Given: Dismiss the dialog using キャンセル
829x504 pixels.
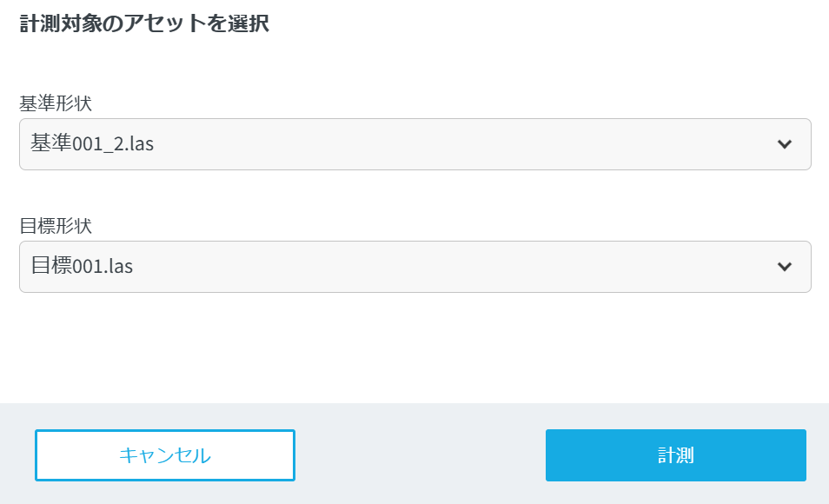Looking at the screenshot, I should pyautogui.click(x=165, y=455).
